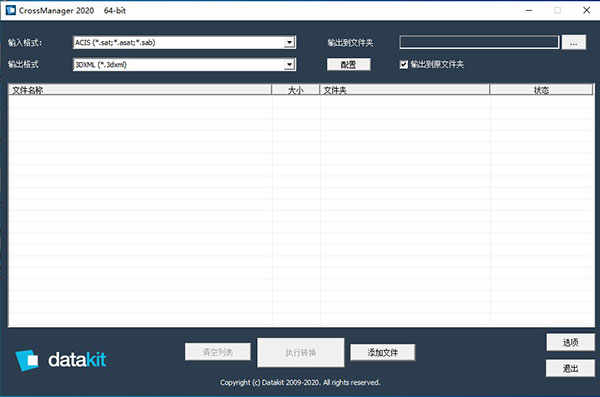The width and height of the screenshot is (600, 397).
Task: Sort by 文件夹 column header
Action: click(x=405, y=90)
